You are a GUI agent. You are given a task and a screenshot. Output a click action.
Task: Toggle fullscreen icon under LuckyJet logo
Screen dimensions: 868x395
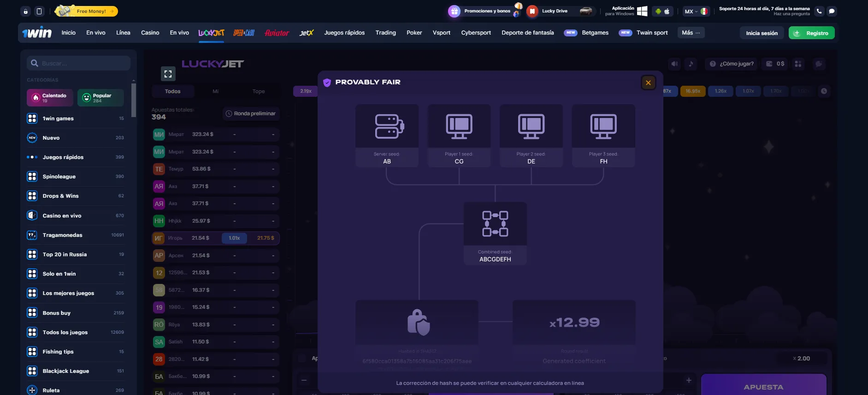[x=168, y=73]
